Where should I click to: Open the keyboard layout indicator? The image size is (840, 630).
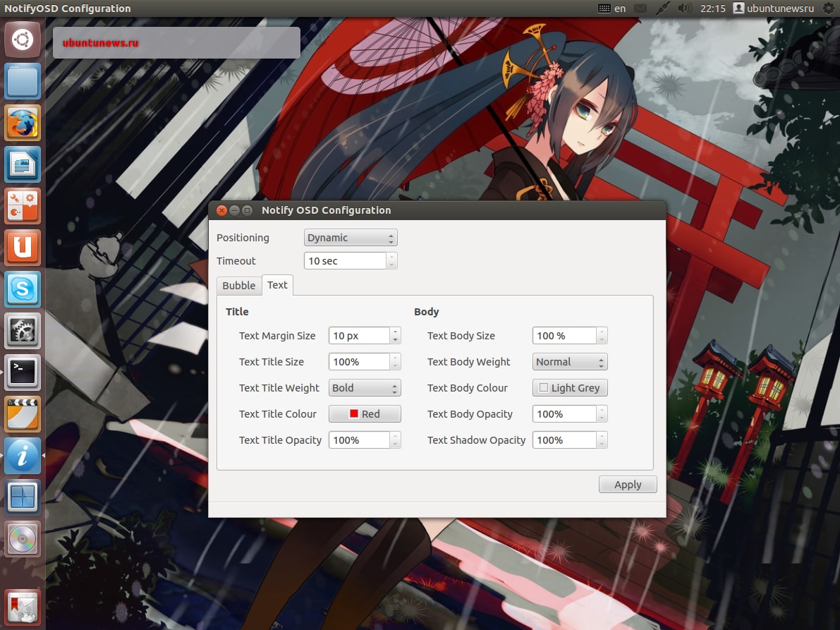pyautogui.click(x=611, y=8)
